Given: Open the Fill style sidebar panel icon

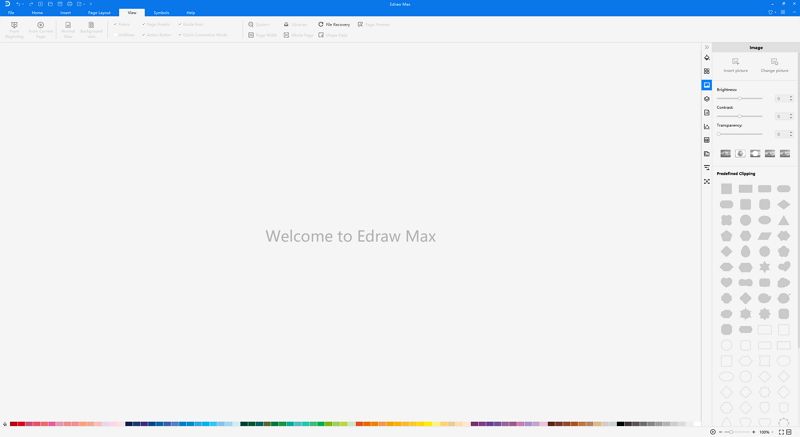Looking at the screenshot, I should click(707, 58).
